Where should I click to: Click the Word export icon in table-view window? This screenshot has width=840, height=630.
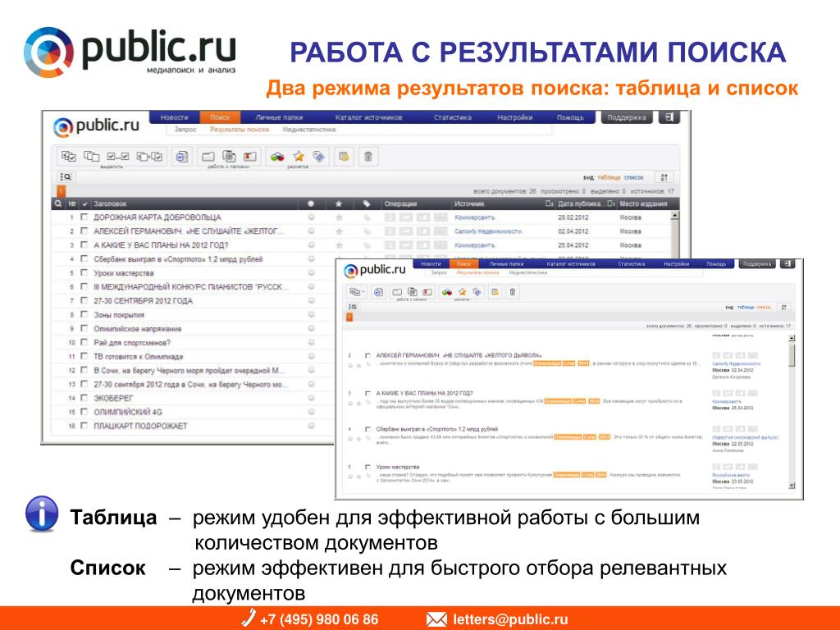pos(181,157)
